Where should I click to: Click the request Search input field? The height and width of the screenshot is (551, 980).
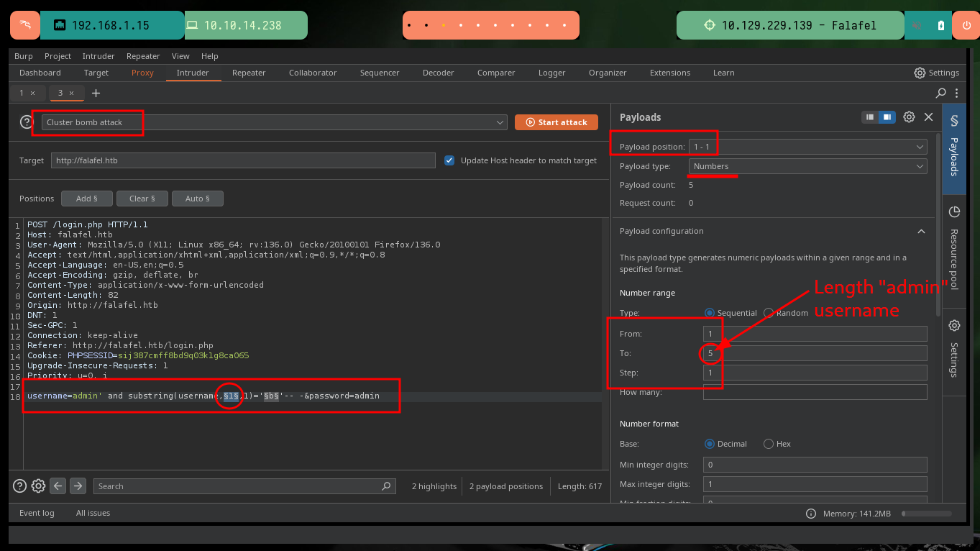(244, 486)
